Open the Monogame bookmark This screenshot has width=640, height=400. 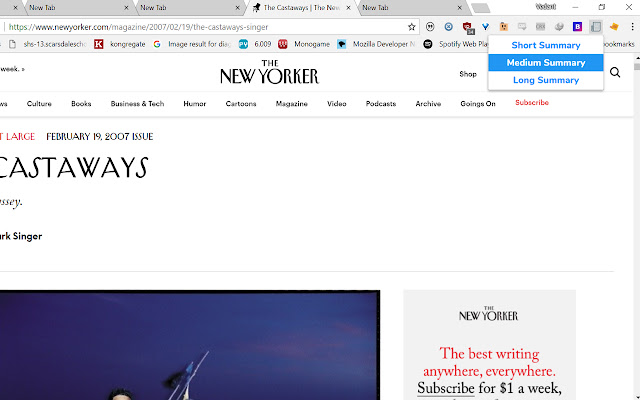tap(304, 44)
